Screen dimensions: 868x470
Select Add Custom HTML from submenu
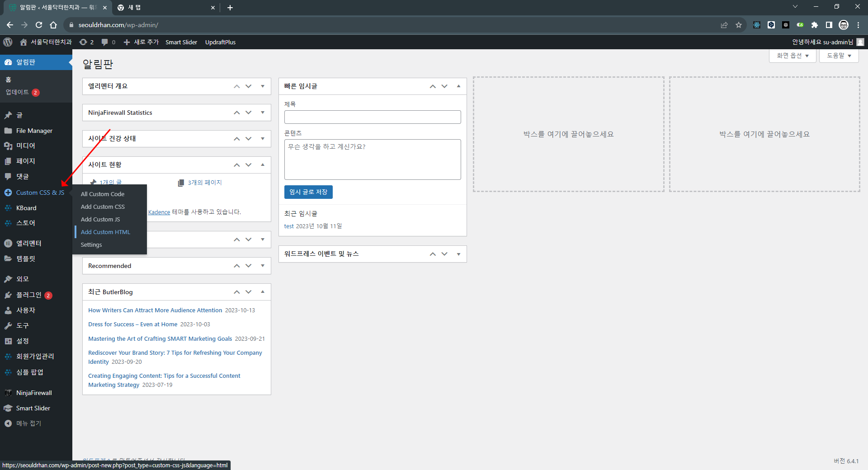pyautogui.click(x=105, y=232)
